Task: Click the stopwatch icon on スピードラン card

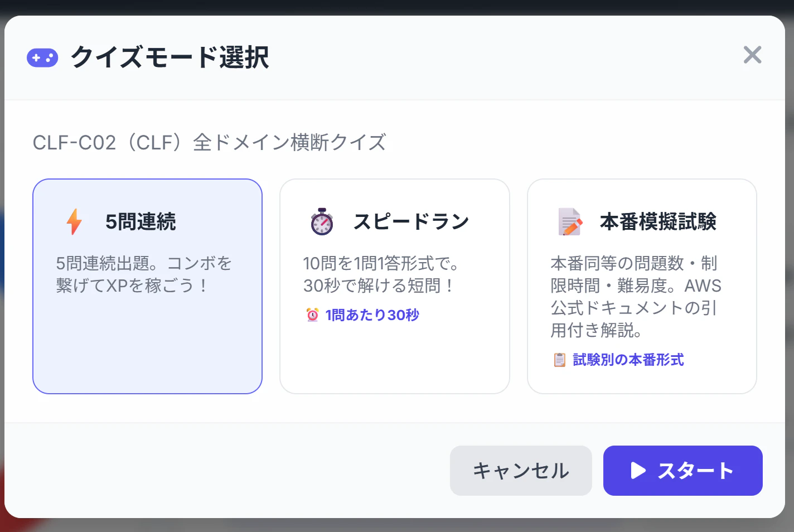Action: [322, 221]
